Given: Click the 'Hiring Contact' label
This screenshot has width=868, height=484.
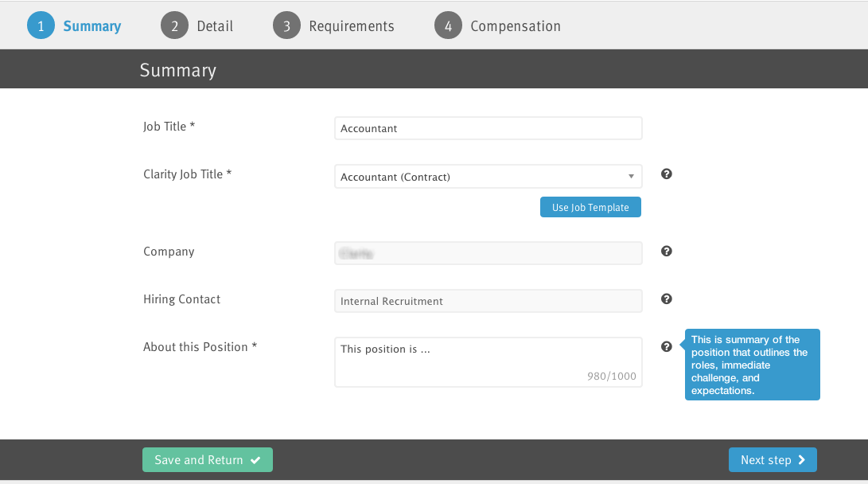Looking at the screenshot, I should point(181,299).
